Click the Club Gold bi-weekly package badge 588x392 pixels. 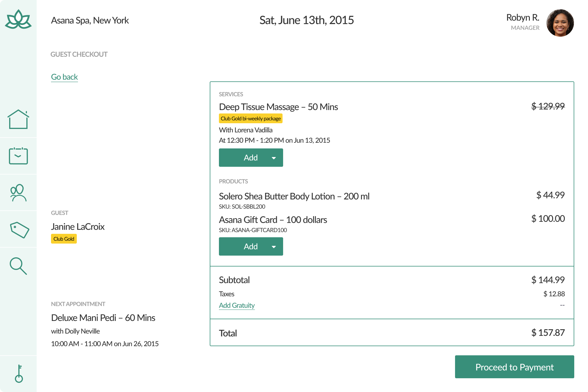click(x=251, y=119)
